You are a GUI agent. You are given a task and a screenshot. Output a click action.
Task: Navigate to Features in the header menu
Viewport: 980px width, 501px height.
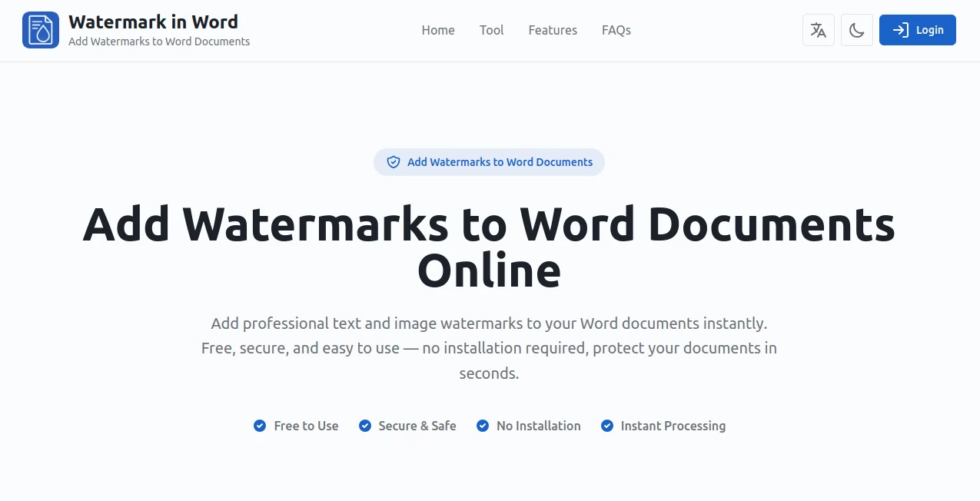[x=553, y=30]
